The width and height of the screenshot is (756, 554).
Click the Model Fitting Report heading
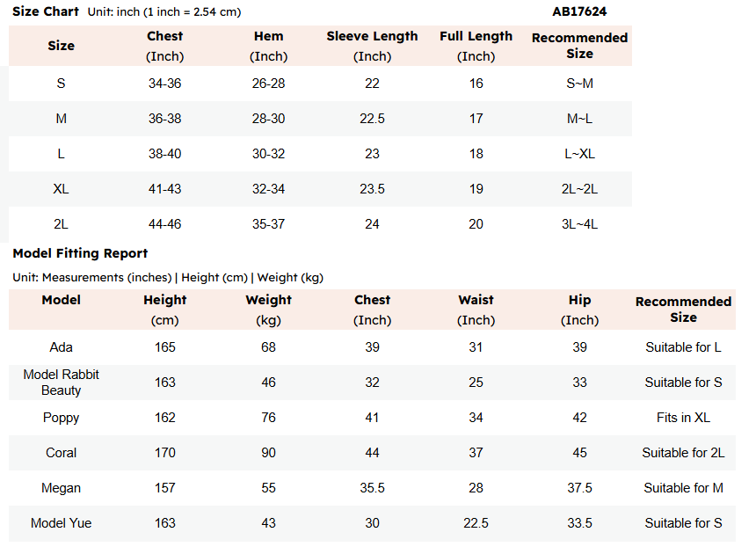80,253
